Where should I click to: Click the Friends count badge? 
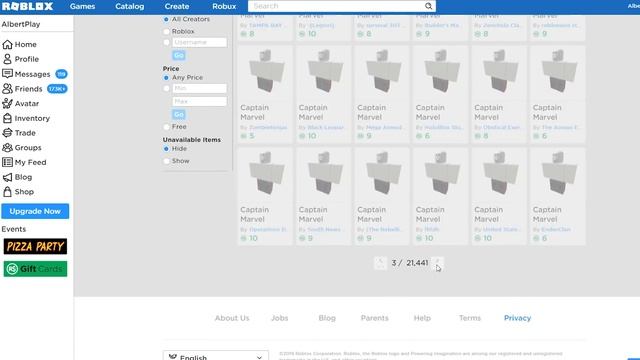[x=57, y=89]
